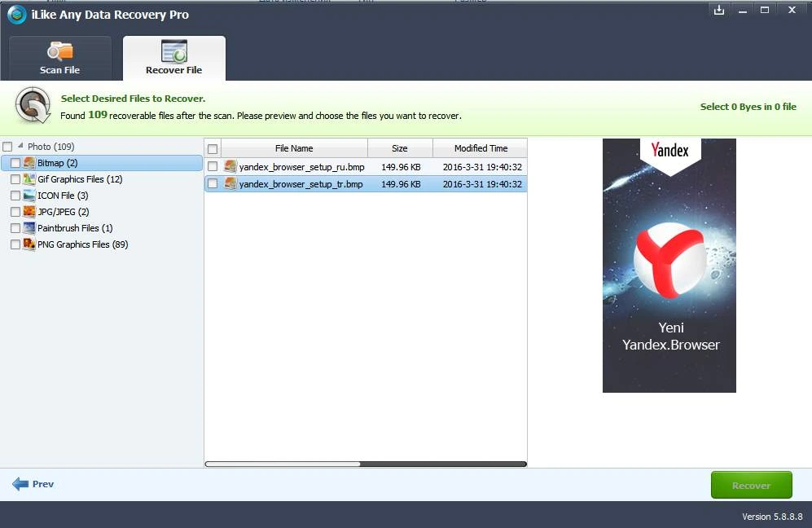The image size is (812, 528).
Task: Click the horizontal scrollbar of file list
Action: 366,464
